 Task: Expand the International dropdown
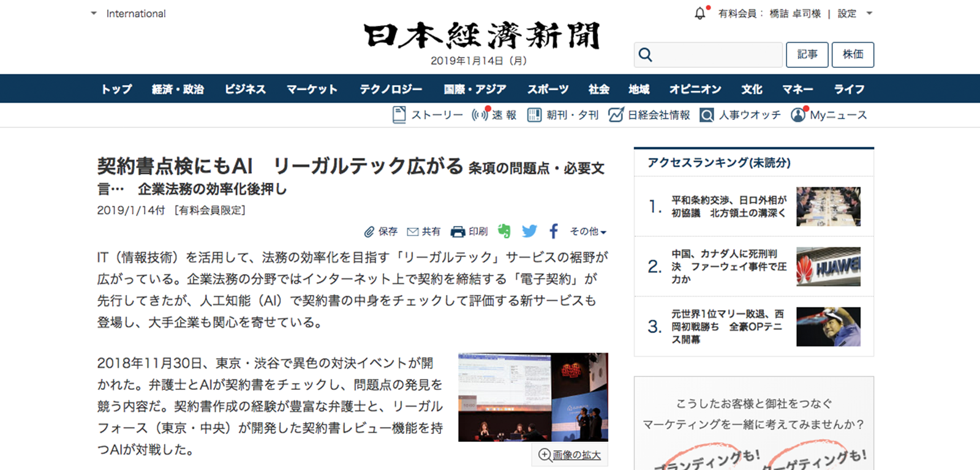click(128, 13)
